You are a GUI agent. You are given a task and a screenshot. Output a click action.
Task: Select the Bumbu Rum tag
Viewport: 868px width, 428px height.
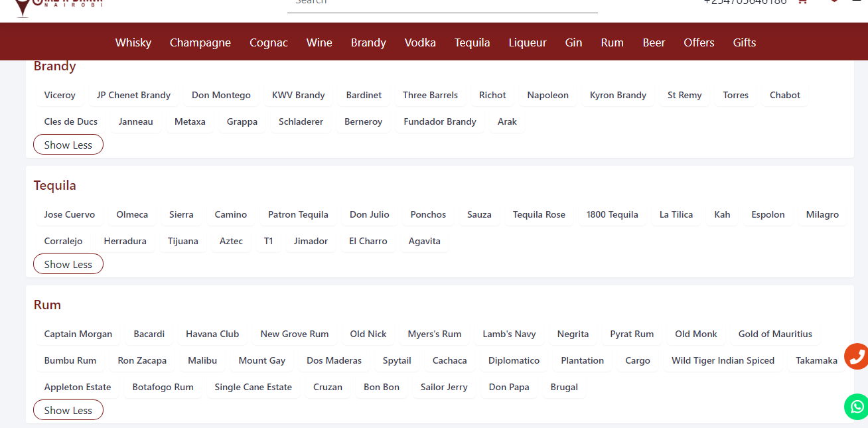(70, 360)
